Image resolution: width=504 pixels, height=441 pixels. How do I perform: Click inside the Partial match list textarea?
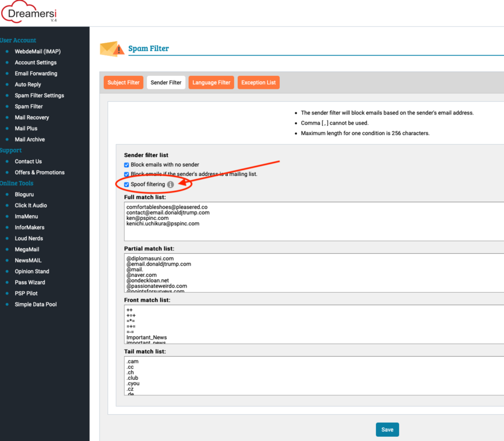click(x=314, y=273)
